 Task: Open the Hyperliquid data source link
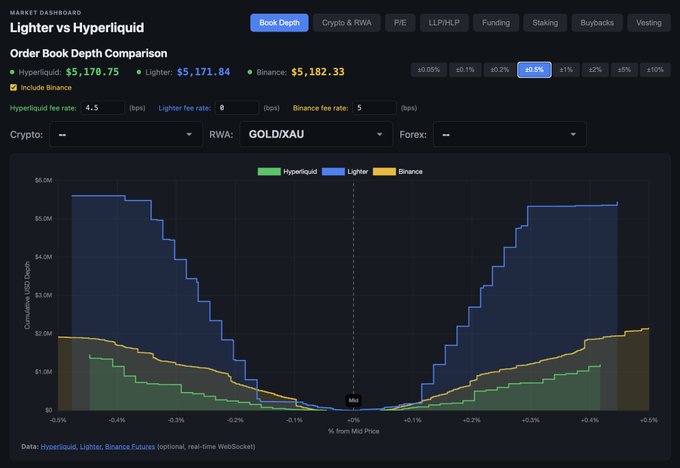click(58, 446)
